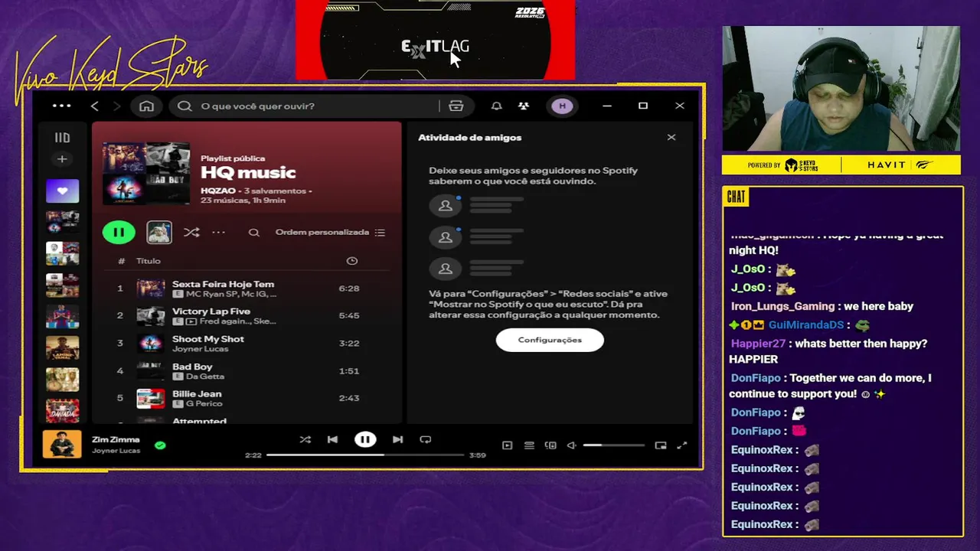The height and width of the screenshot is (551, 980).
Task: Skip to next track
Action: click(397, 439)
